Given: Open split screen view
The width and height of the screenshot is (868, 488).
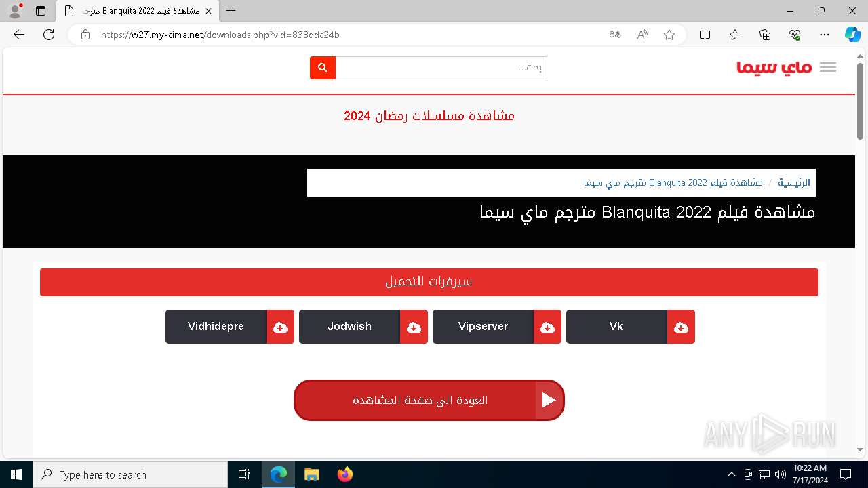Looking at the screenshot, I should (705, 35).
